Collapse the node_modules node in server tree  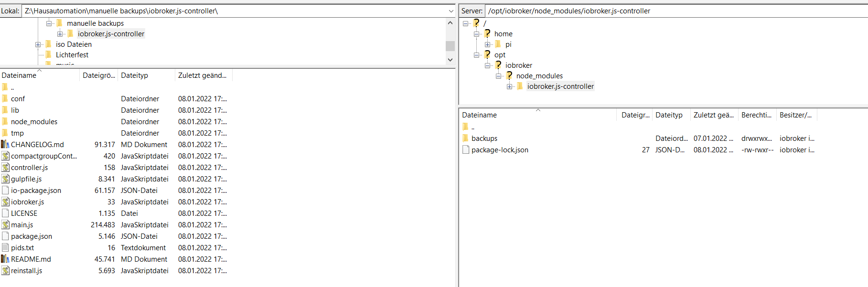(x=498, y=75)
